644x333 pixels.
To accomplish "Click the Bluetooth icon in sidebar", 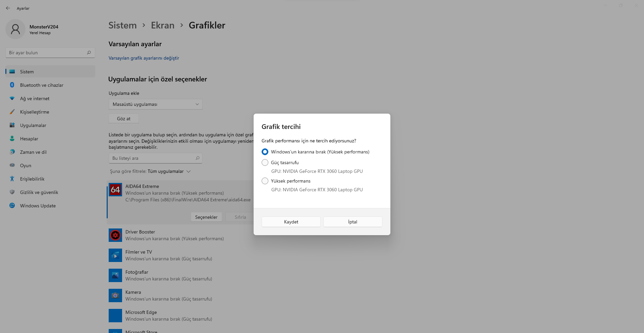I will coord(12,85).
